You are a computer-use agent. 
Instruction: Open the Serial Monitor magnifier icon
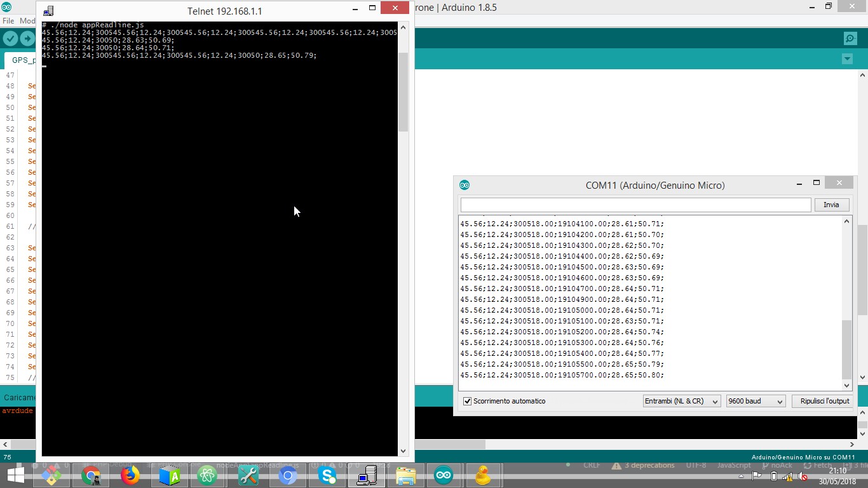point(850,38)
